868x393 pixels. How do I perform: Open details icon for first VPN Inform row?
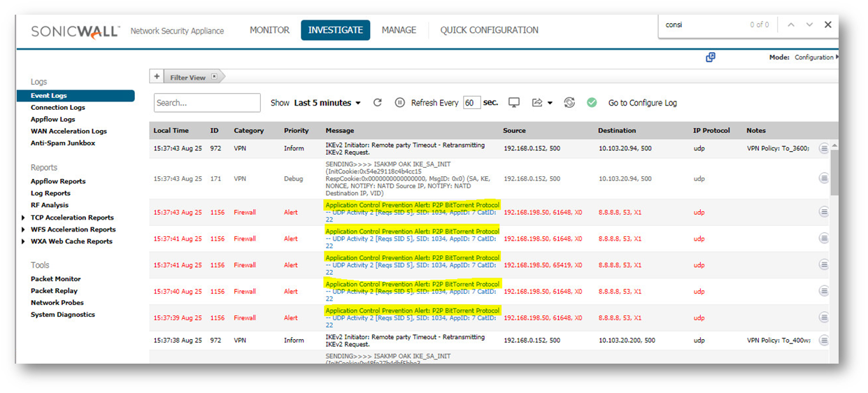coord(823,148)
